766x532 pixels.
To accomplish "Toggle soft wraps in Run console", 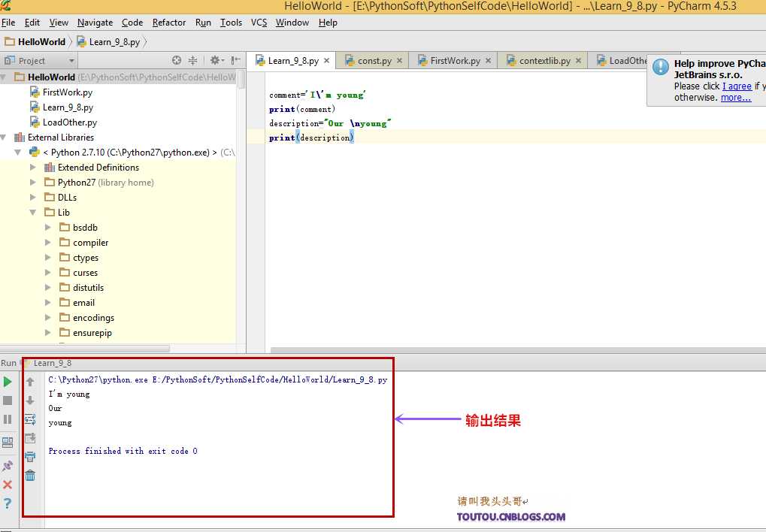I will click(30, 419).
